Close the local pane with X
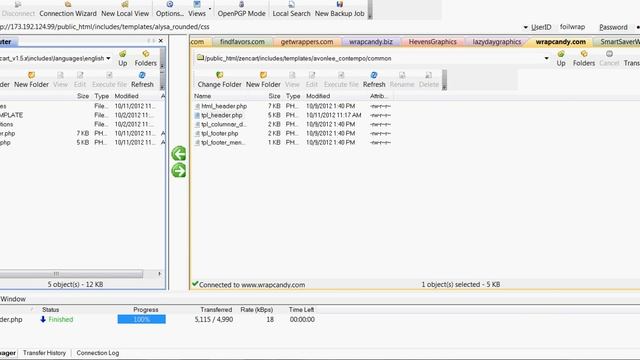 161,41
